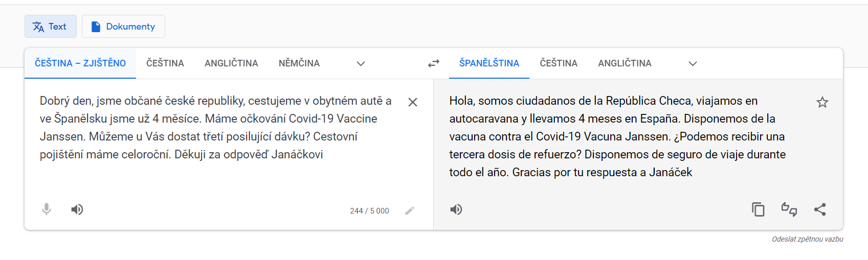Listen to the Czech source text
This screenshot has height=260, width=868.
(x=77, y=209)
